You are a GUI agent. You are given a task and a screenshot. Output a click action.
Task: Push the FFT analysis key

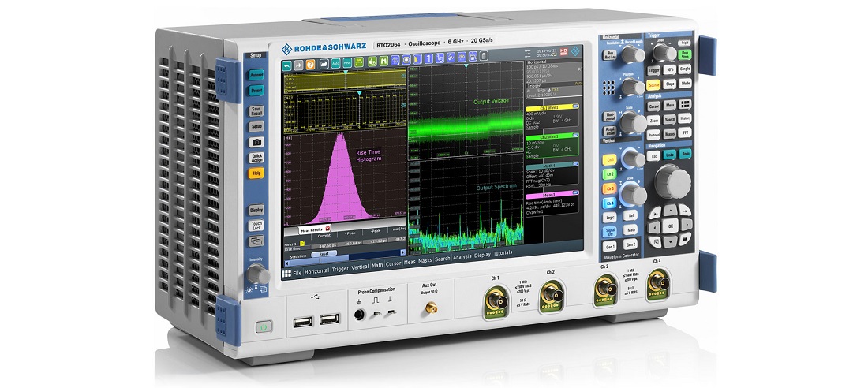(685, 132)
